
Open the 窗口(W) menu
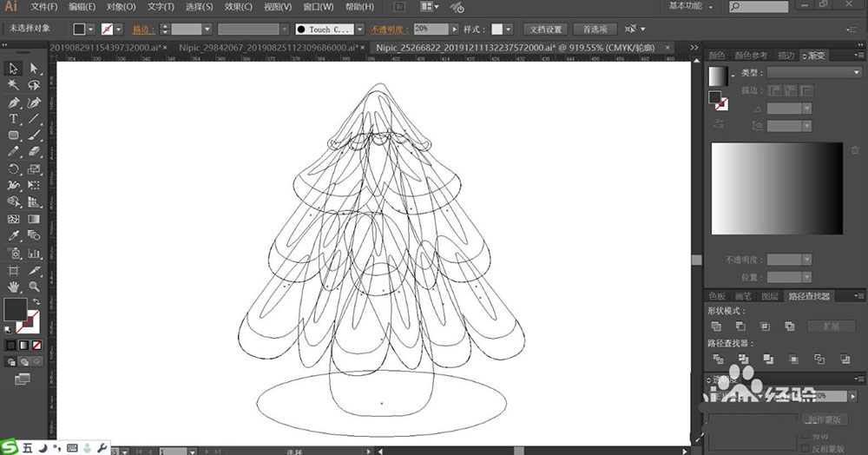319,7
